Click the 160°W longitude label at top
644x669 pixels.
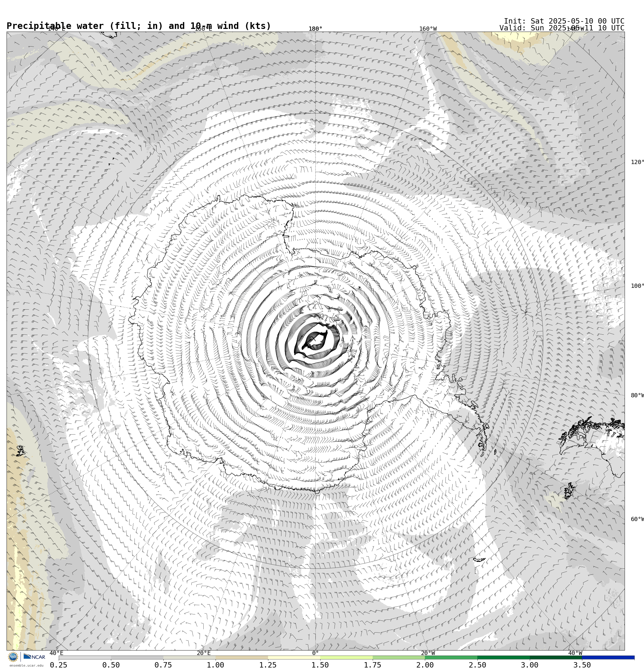[x=428, y=29]
